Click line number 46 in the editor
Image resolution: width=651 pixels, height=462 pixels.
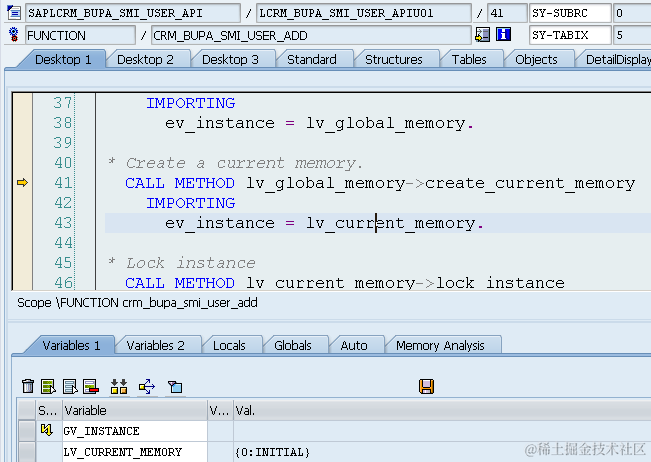(x=63, y=283)
